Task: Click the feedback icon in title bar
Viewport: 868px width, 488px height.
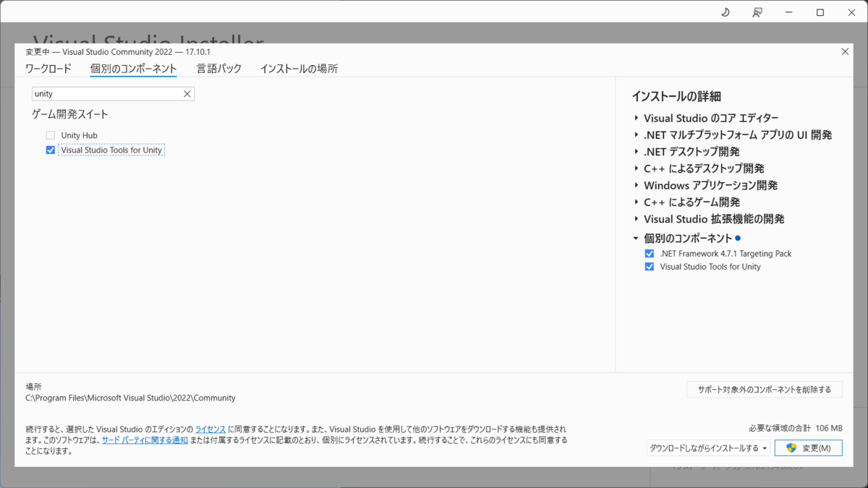Action: click(757, 12)
